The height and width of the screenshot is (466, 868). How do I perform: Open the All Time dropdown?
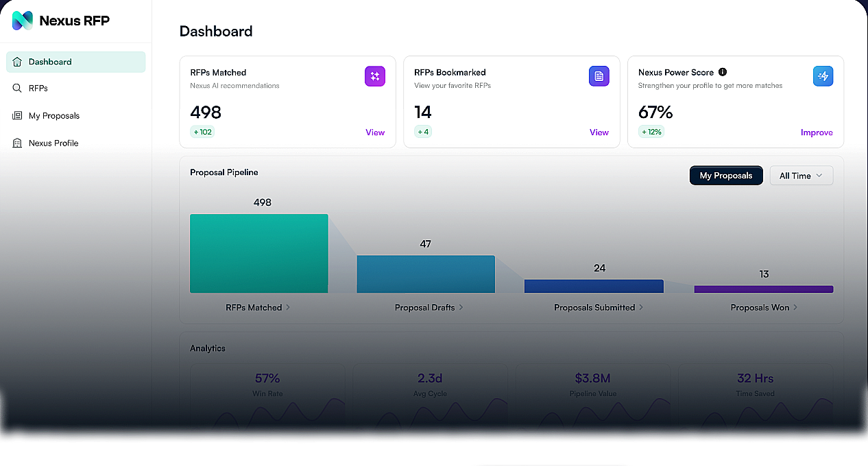(801, 175)
